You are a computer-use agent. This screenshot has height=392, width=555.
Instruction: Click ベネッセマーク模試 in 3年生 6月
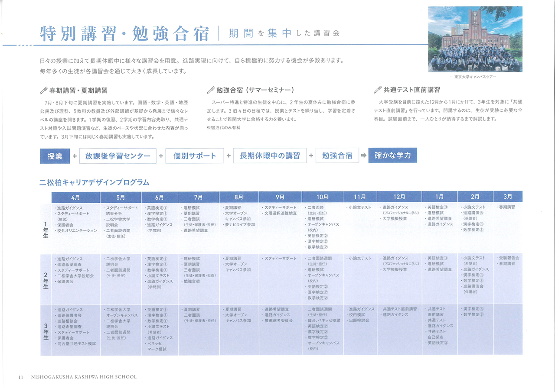point(157,346)
